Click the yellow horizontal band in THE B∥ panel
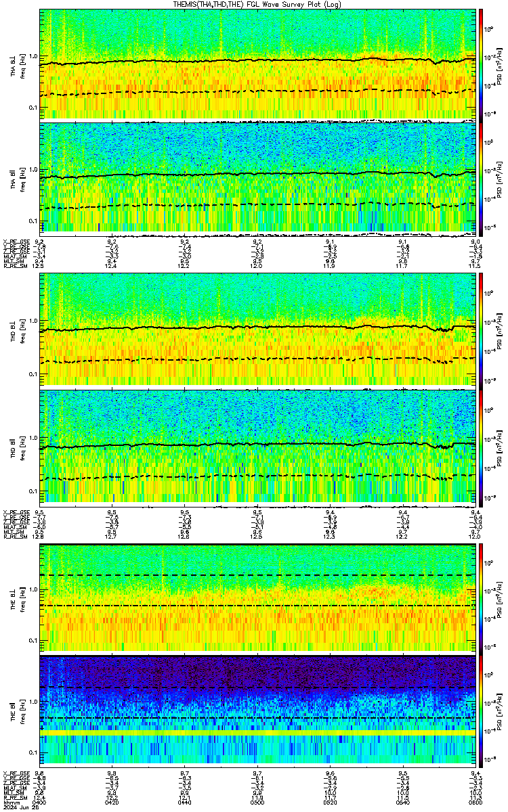This screenshot has width=508, height=812. [257, 733]
